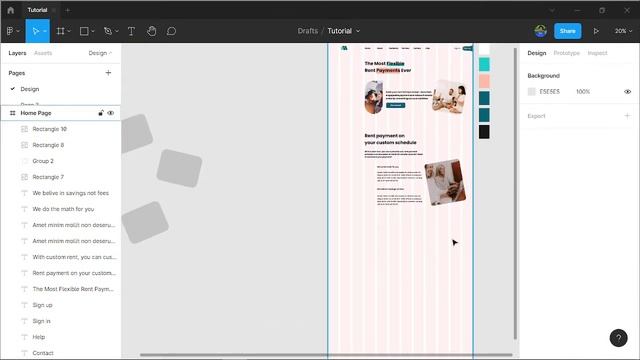The image size is (640, 360).
Task: Close the Tutorial file tab
Action: [x=53, y=10]
